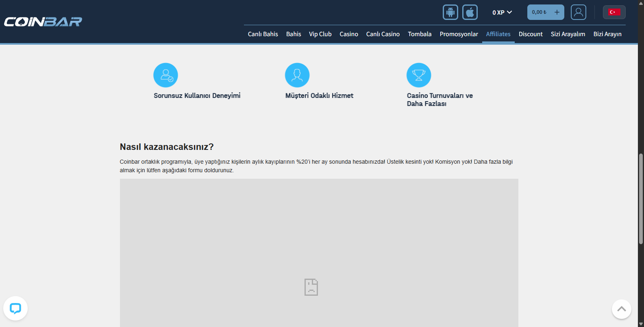Viewport: 644px width, 327px height.
Task: Open the Turkish flag language selector
Action: 614,12
